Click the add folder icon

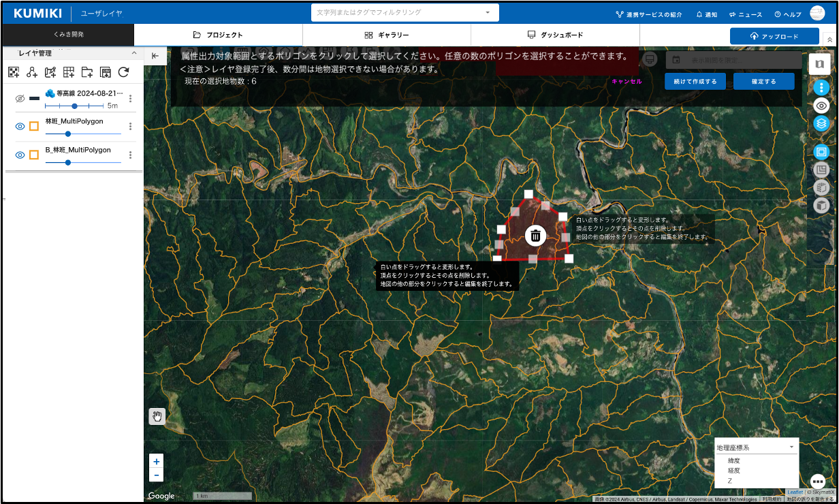click(87, 72)
